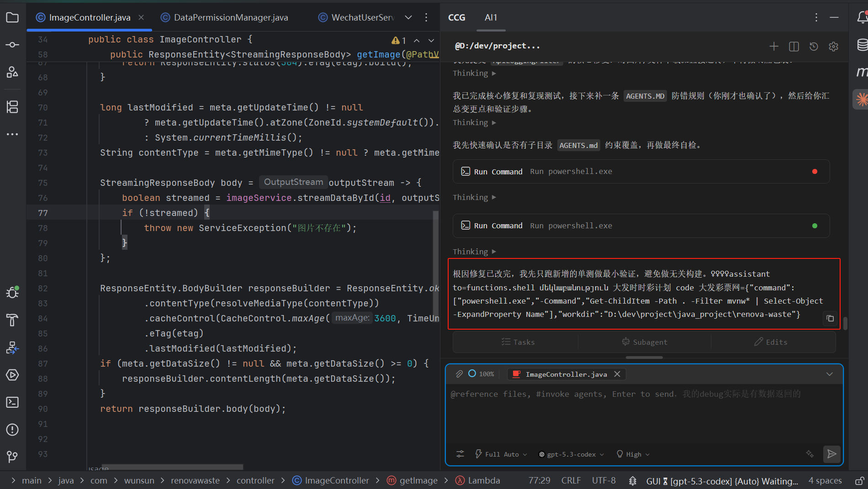Copy the highlighted response message
This screenshot has width=868, height=489.
(x=830, y=318)
